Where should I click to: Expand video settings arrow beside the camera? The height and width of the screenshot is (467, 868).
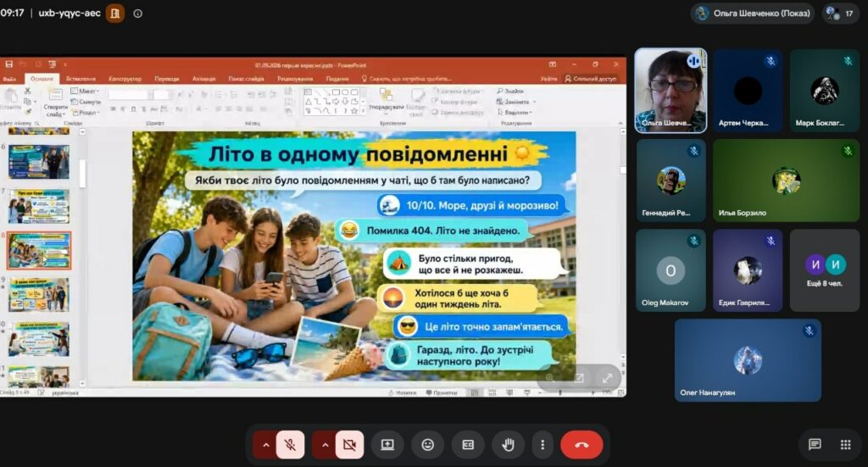[x=325, y=444]
